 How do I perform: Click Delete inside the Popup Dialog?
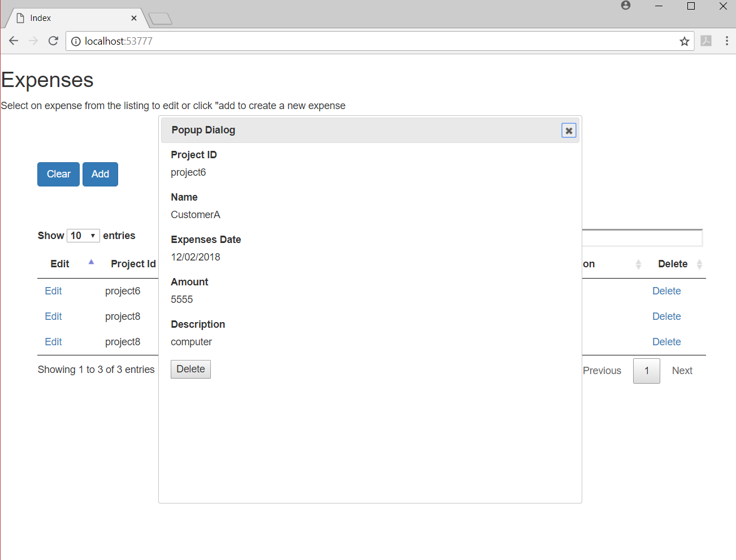pyautogui.click(x=191, y=369)
